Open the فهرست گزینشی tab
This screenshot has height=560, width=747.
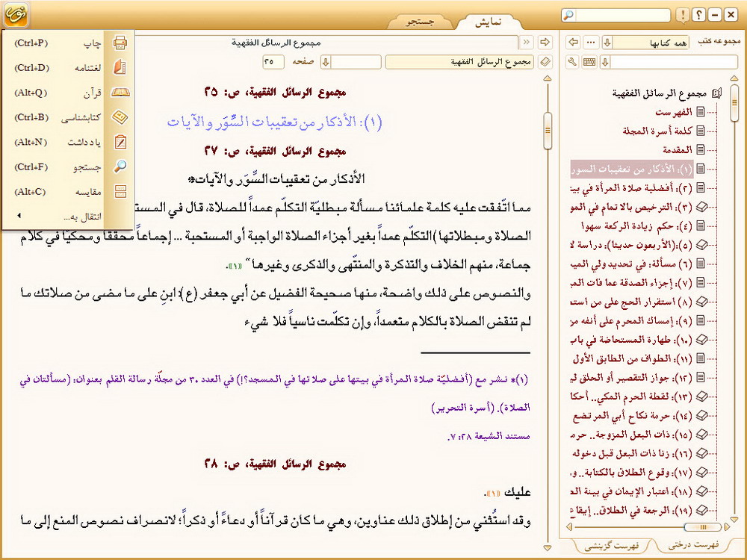[612, 546]
